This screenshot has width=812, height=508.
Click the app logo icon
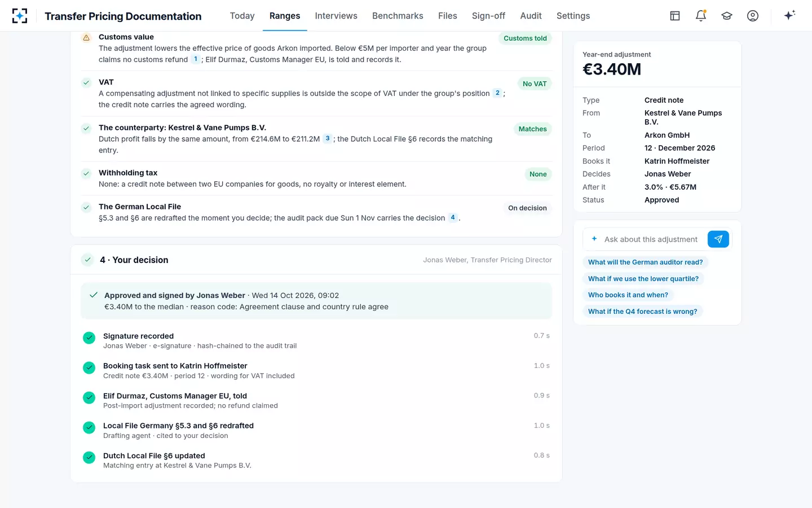[20, 16]
